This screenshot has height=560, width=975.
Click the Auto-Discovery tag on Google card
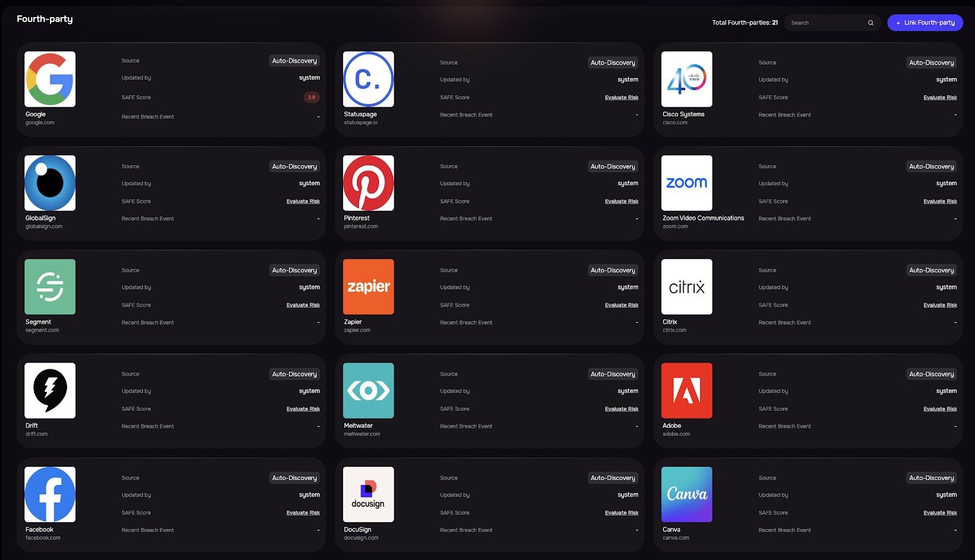(294, 61)
